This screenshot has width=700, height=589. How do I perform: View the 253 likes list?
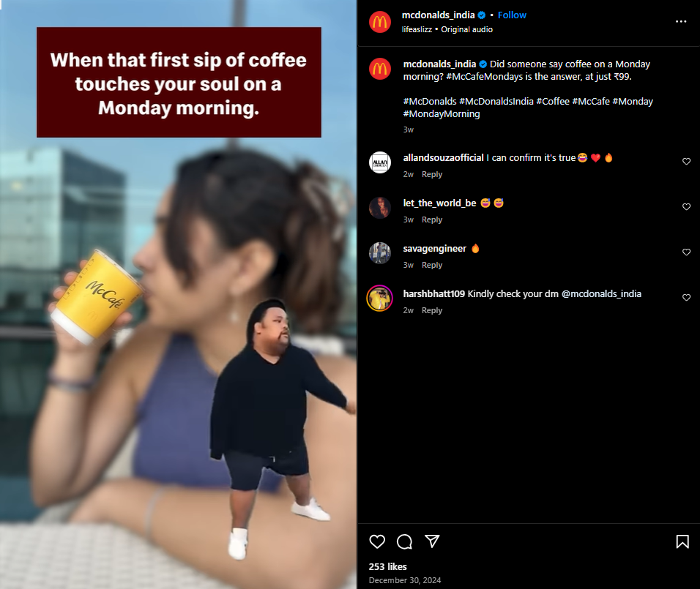coord(387,567)
